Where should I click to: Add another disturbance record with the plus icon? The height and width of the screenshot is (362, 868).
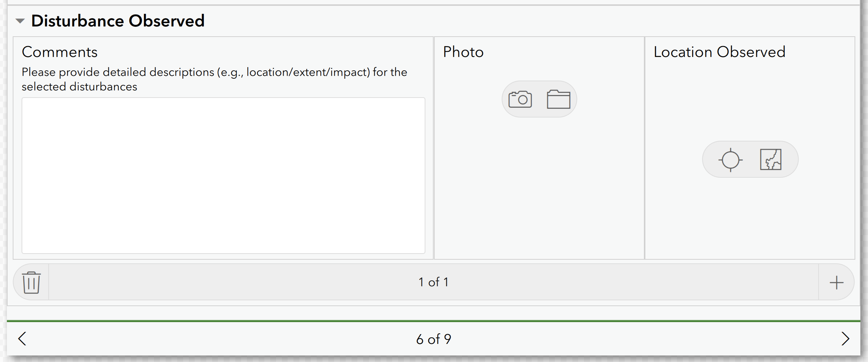837,282
